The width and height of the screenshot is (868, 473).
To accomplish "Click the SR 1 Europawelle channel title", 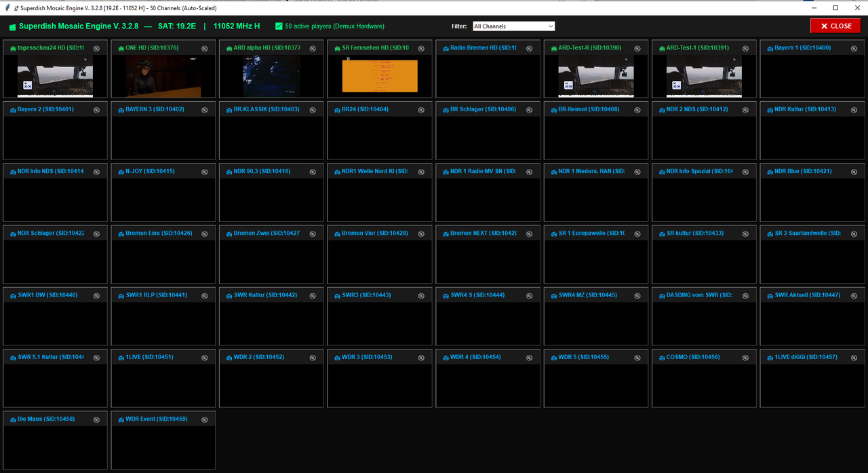I will pyautogui.click(x=592, y=233).
